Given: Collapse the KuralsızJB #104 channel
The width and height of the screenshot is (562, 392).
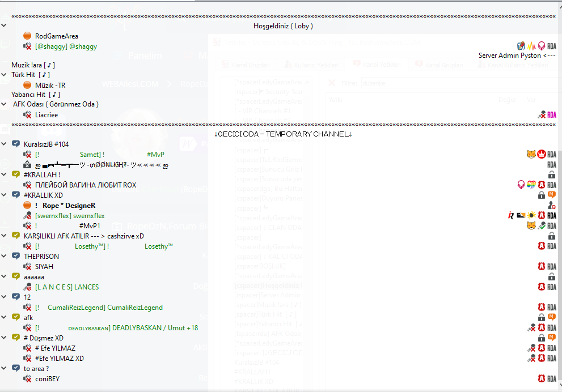Looking at the screenshot, I should click(x=4, y=144).
